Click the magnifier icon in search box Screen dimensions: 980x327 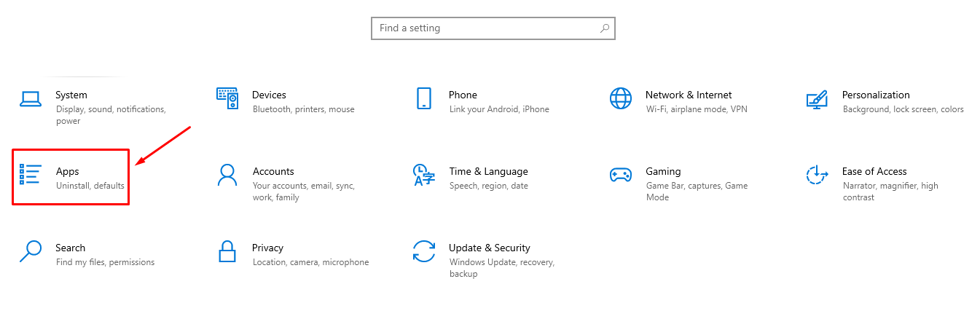604,28
